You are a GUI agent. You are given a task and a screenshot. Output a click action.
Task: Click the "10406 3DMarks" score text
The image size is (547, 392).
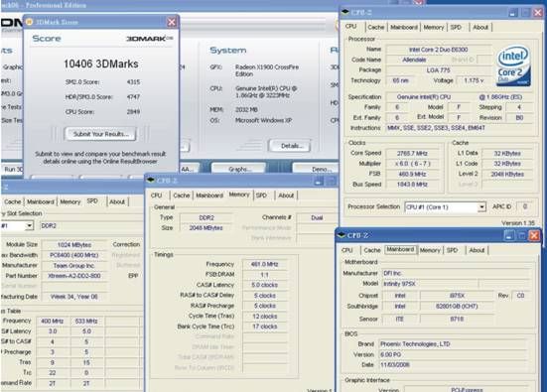pyautogui.click(x=101, y=64)
